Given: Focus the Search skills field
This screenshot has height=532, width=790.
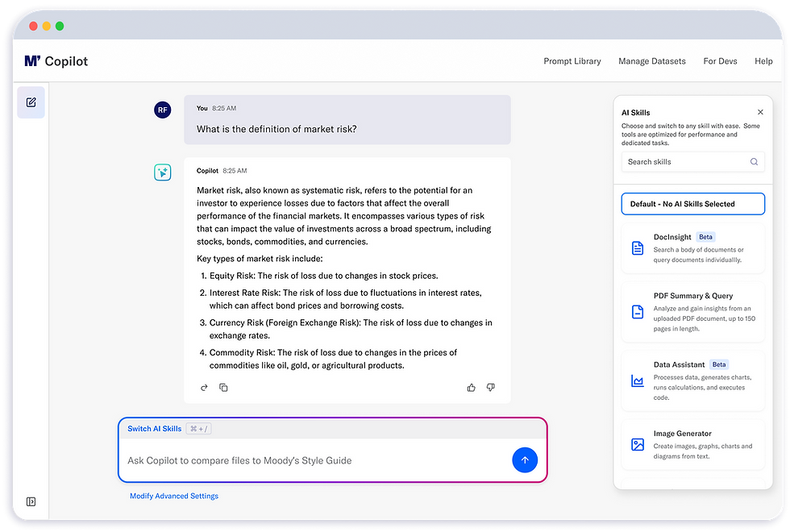Looking at the screenshot, I should pyautogui.click(x=692, y=162).
